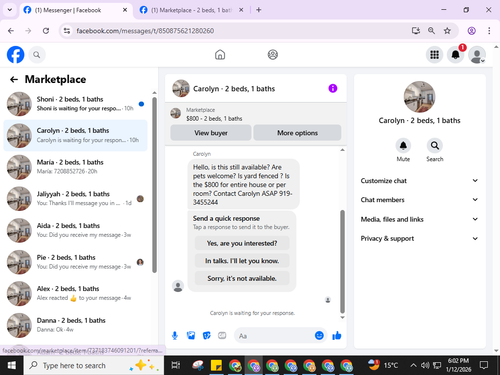Open the $800 - 2 beds, 1 baths listing link
Image resolution: width=500 pixels, height=375 pixels.
214,118
